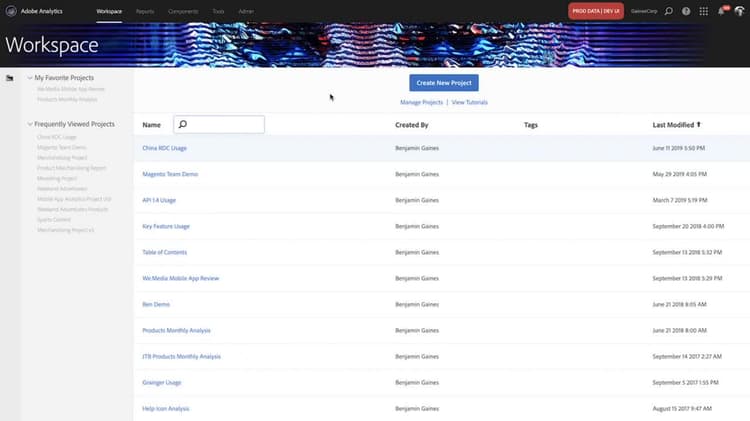
Task: Toggle the left rail folder icon
Action: tap(10, 78)
